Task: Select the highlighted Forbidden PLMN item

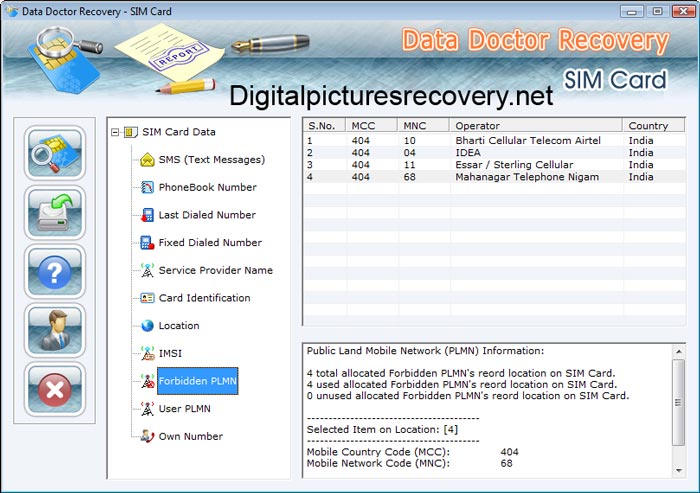Action: [x=198, y=381]
